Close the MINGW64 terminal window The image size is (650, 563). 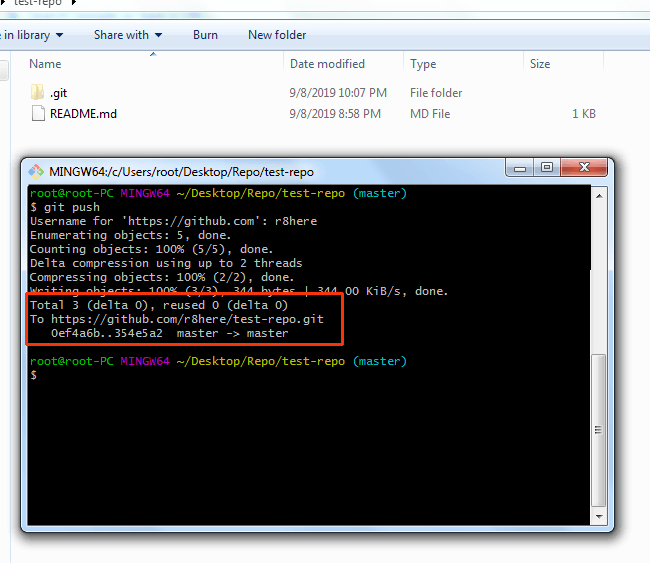(x=584, y=167)
